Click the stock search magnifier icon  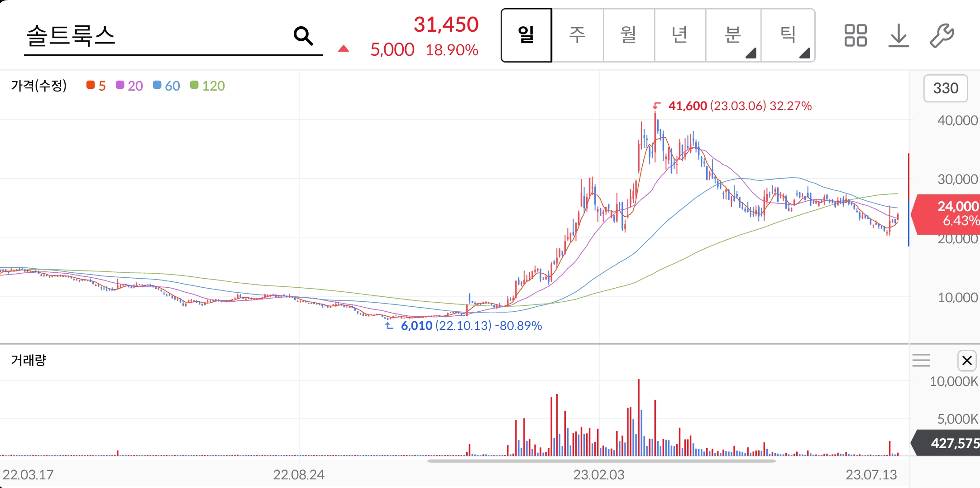click(303, 35)
